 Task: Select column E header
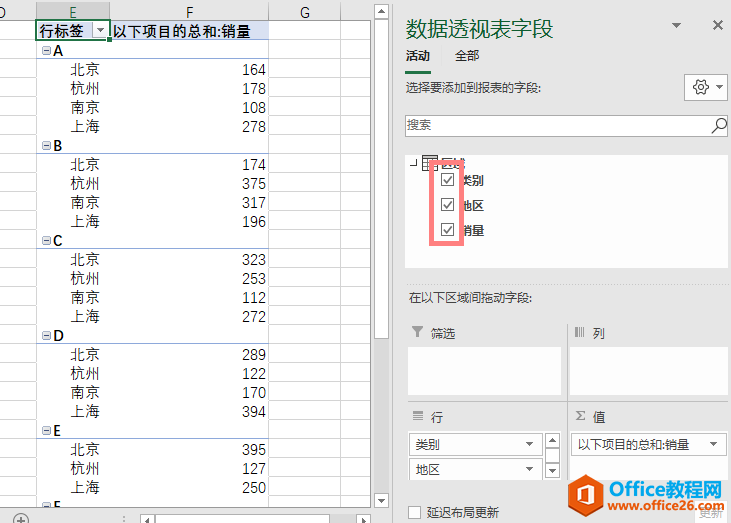[x=73, y=12]
